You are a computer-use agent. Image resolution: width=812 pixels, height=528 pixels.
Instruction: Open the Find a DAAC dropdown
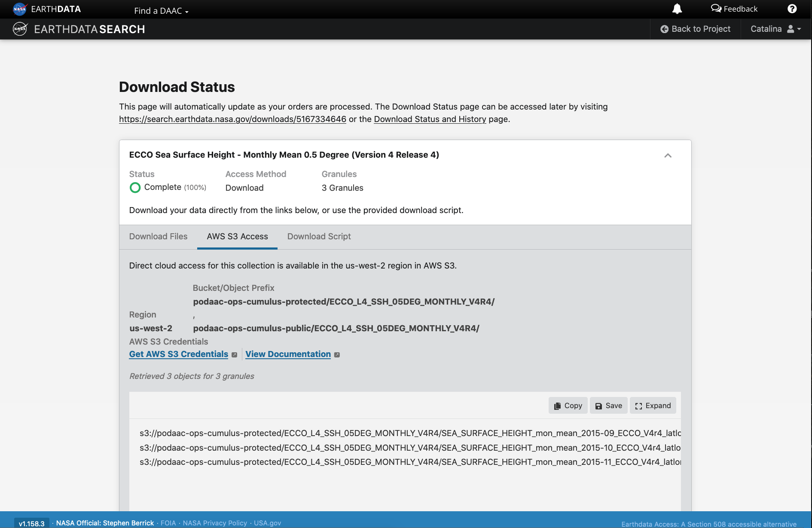tap(161, 11)
